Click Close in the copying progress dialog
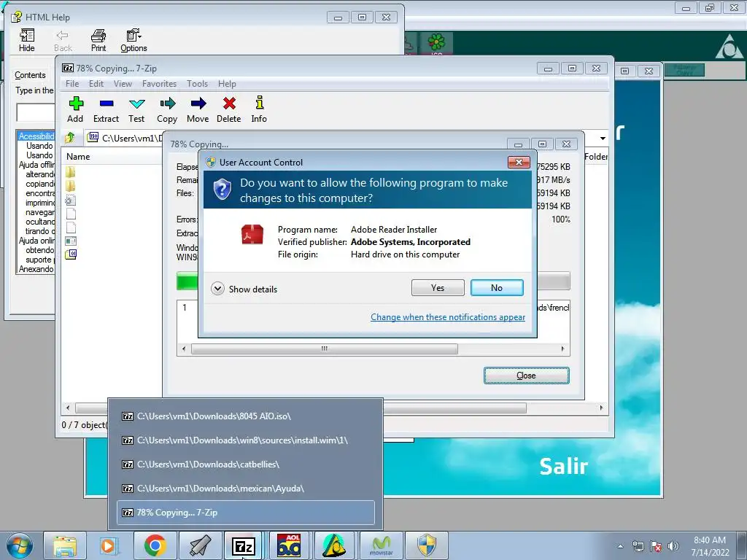This screenshot has width=747, height=560. point(527,376)
